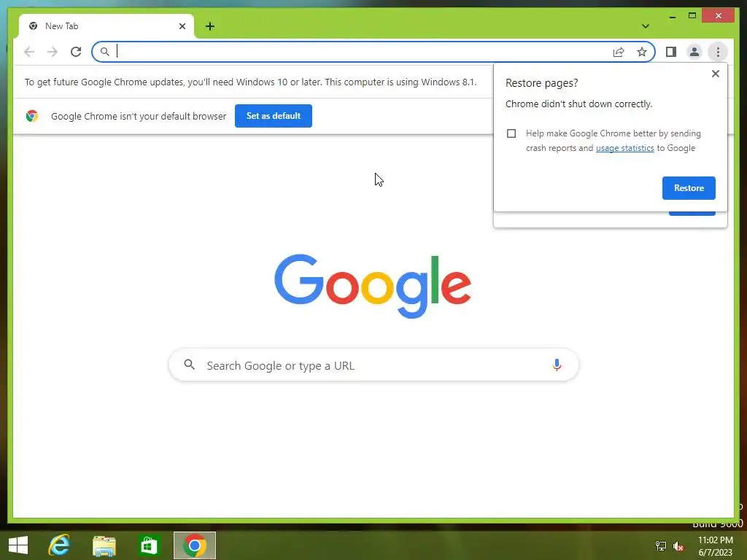Open the profile avatar icon
The width and height of the screenshot is (747, 560).
pos(694,52)
